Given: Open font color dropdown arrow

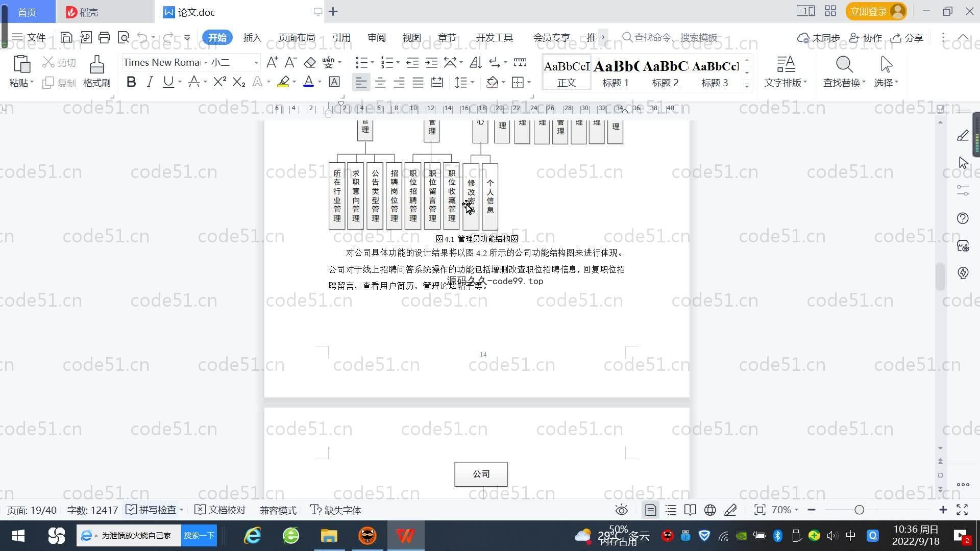Looking at the screenshot, I should (320, 82).
